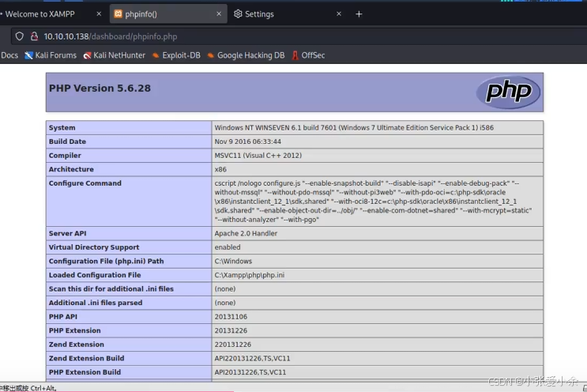Click the cscript configure command text

click(373, 202)
